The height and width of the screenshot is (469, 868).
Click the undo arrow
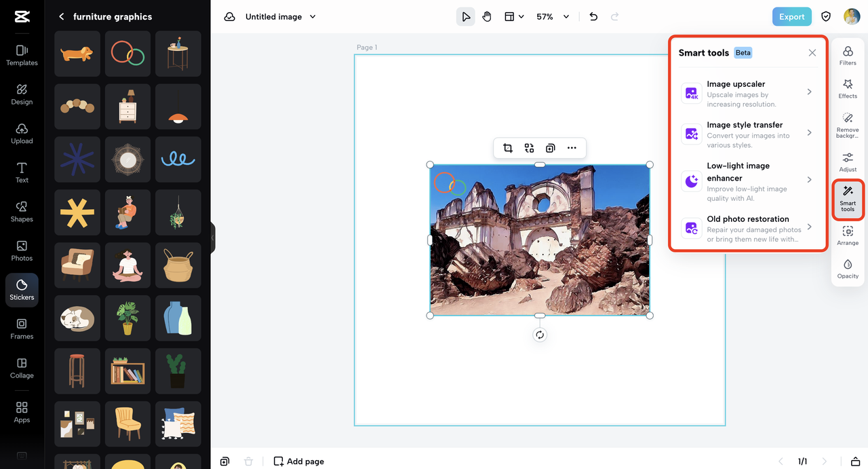pos(593,16)
